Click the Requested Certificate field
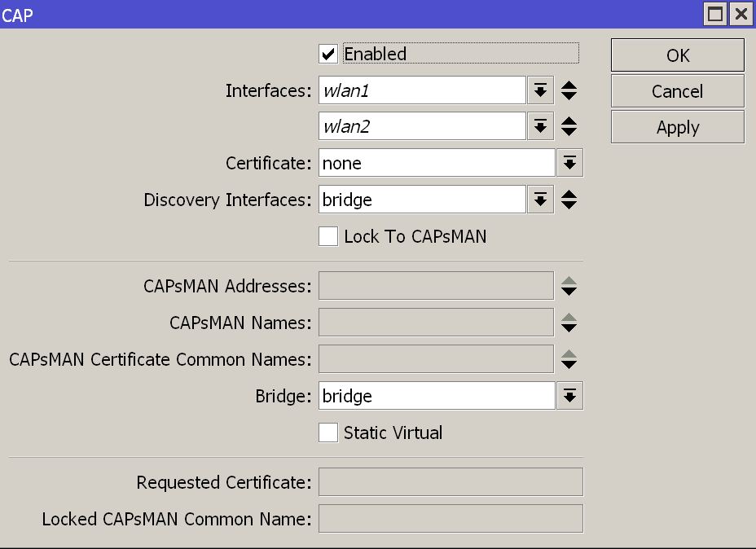 (x=451, y=482)
